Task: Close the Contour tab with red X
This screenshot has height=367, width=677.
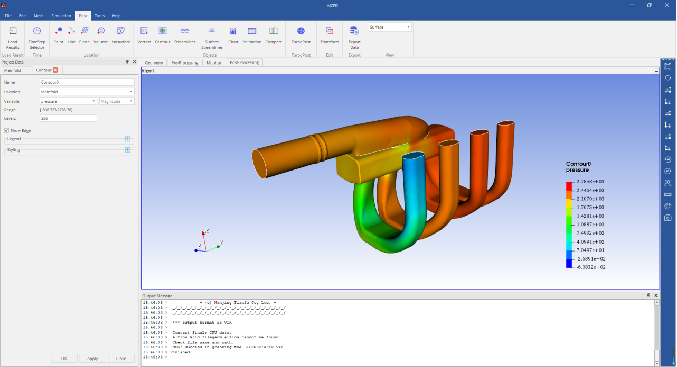Action: click(55, 70)
